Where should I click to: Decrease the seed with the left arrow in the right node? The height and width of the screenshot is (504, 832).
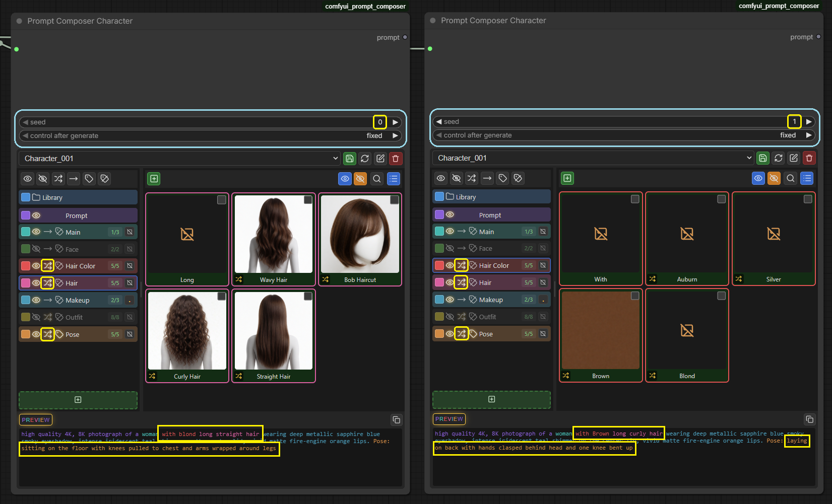tap(439, 122)
